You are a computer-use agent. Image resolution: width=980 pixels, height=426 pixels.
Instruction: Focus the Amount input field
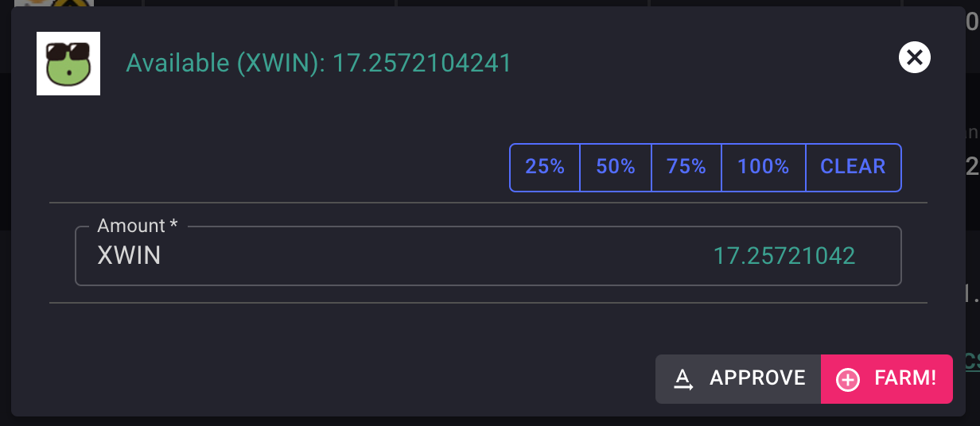(488, 256)
